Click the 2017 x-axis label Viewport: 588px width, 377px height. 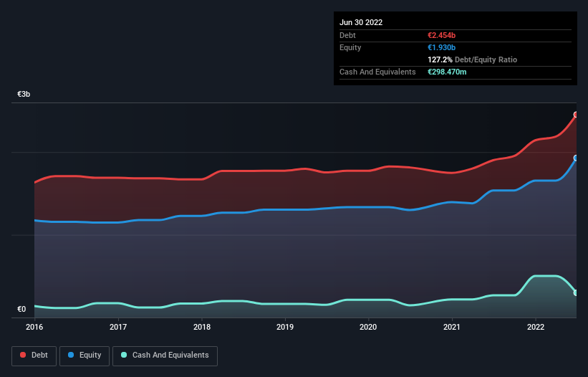click(x=118, y=327)
